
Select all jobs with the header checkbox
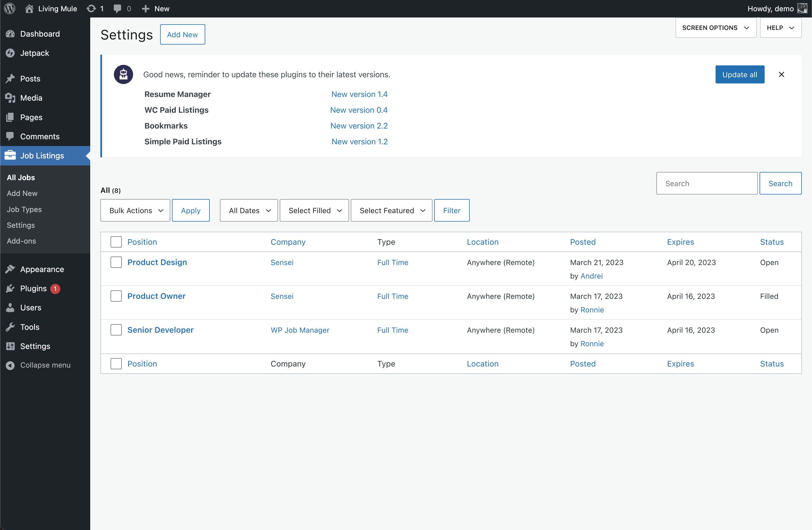point(116,242)
